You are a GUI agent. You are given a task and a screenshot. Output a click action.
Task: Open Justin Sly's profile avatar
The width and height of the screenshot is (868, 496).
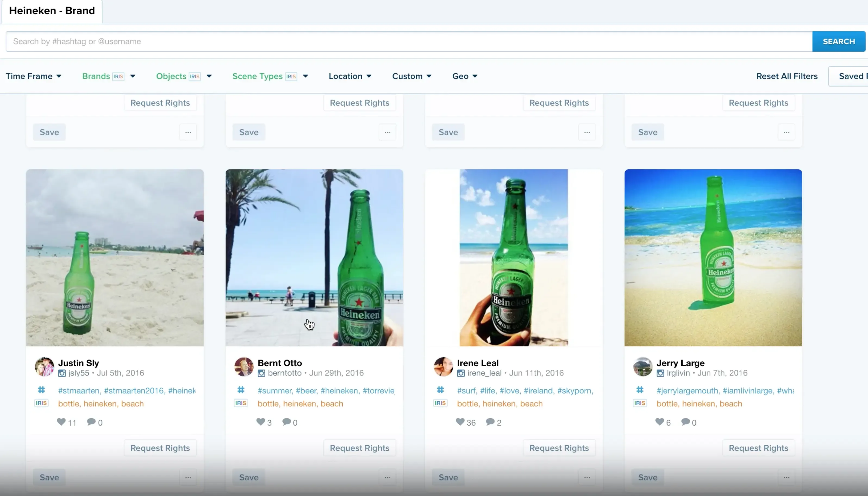point(45,367)
